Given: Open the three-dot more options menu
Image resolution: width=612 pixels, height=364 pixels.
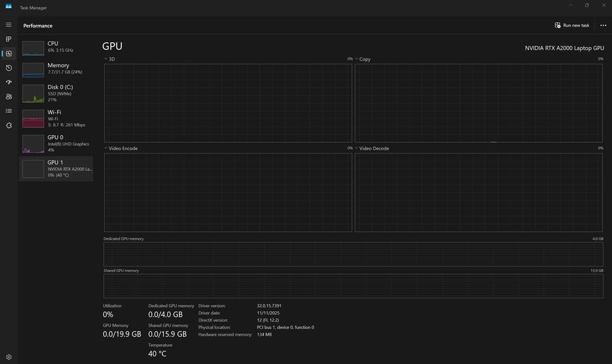Looking at the screenshot, I should click(x=603, y=25).
